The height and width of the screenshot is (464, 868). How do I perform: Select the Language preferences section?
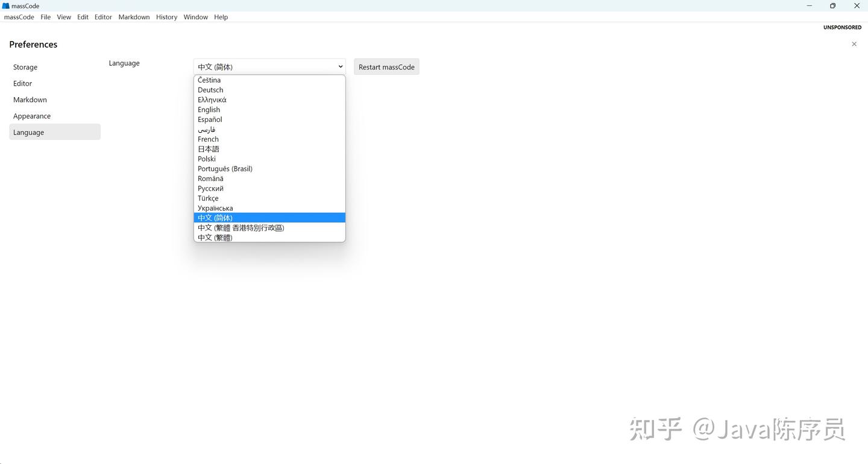[55, 132]
